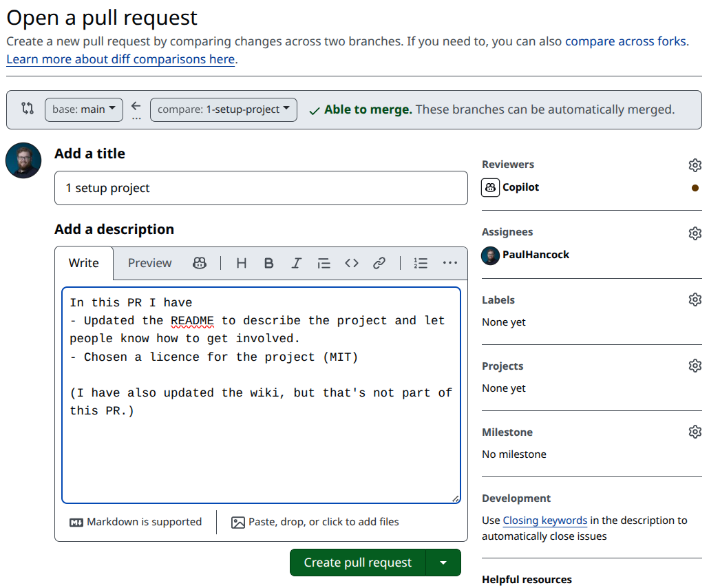Insert a heading with the H icon
Image resolution: width=720 pixels, height=588 pixels.
pyautogui.click(x=242, y=263)
